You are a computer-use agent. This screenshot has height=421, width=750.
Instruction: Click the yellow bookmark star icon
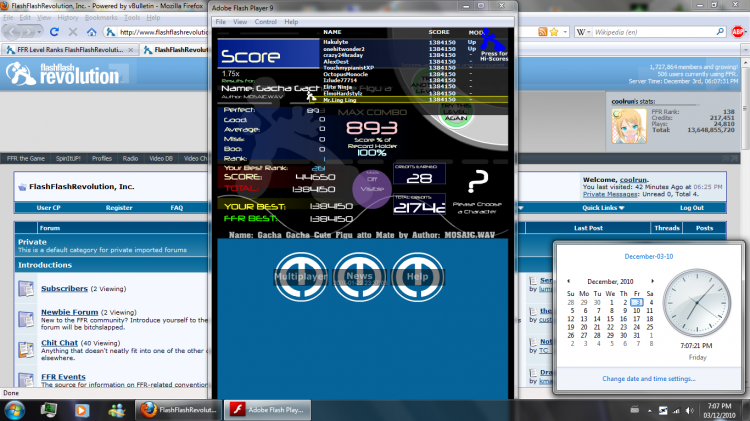pyautogui.click(x=554, y=32)
